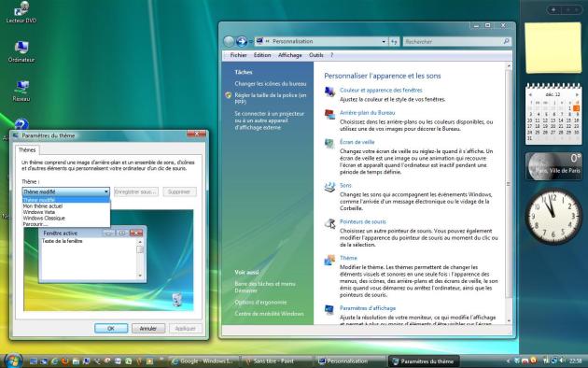Open the Pointeurs de souris icon
Image resolution: width=588 pixels, height=368 pixels.
(329, 223)
